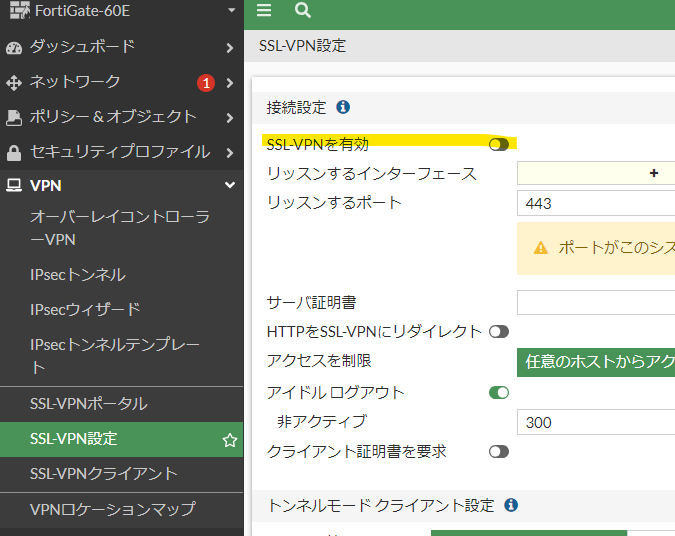Open ネットワーク menu item
Screen dimensions: 675x536
[x=75, y=82]
